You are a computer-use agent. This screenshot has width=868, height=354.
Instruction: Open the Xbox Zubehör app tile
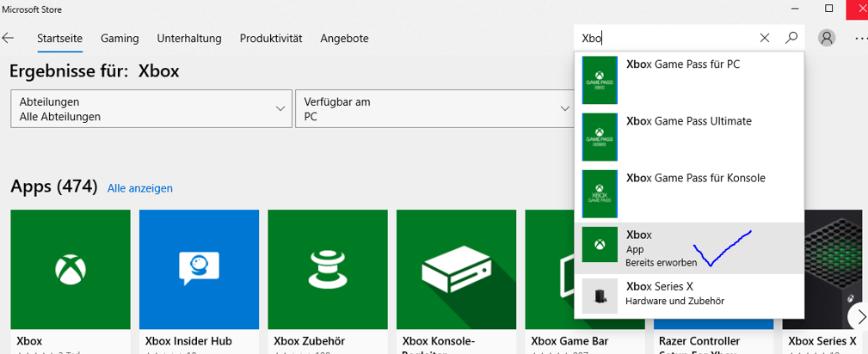pyautogui.click(x=328, y=270)
